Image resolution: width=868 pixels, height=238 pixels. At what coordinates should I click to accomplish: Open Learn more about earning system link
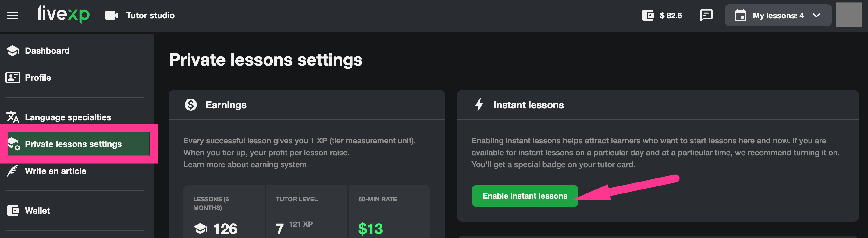pyautogui.click(x=245, y=164)
